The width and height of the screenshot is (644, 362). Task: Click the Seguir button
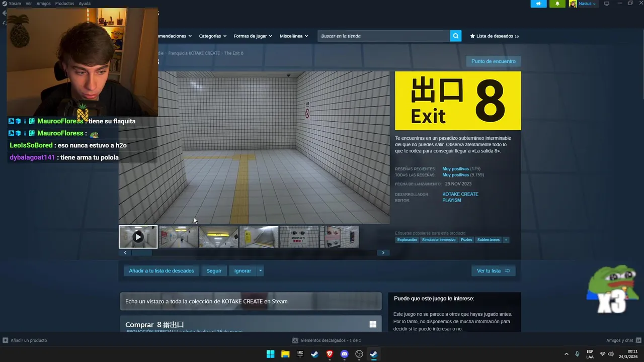point(214,270)
